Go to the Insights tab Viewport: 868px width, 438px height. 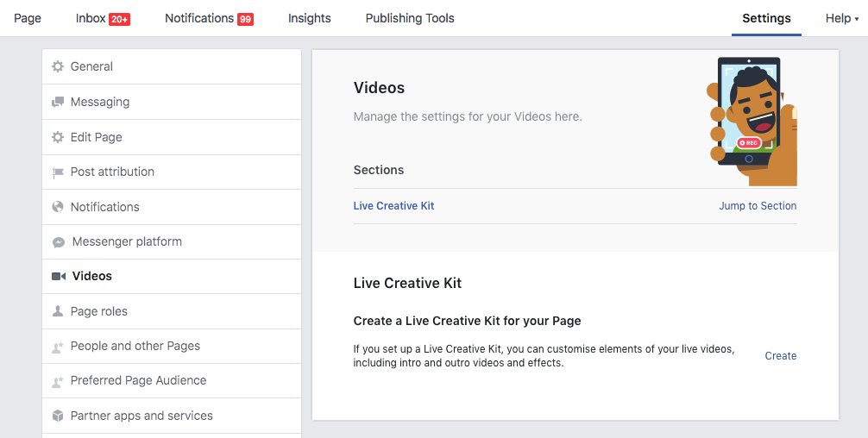coord(310,18)
